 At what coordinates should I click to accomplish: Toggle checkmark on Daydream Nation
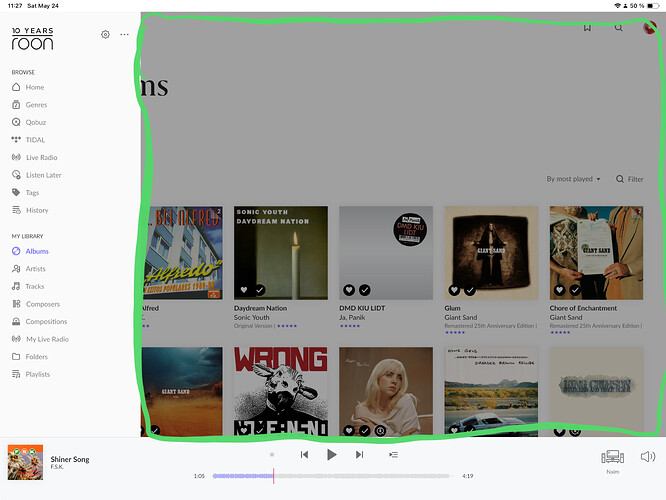pos(260,290)
